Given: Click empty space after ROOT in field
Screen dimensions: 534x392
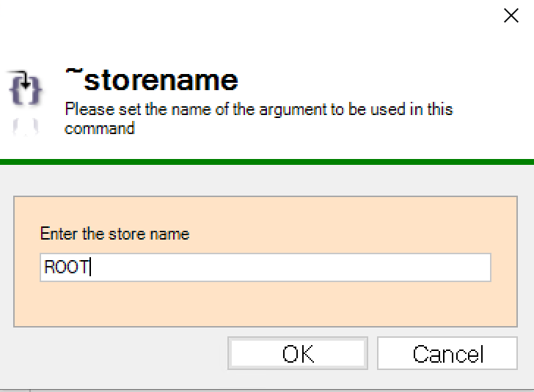Looking at the screenshot, I should [x=293, y=267].
